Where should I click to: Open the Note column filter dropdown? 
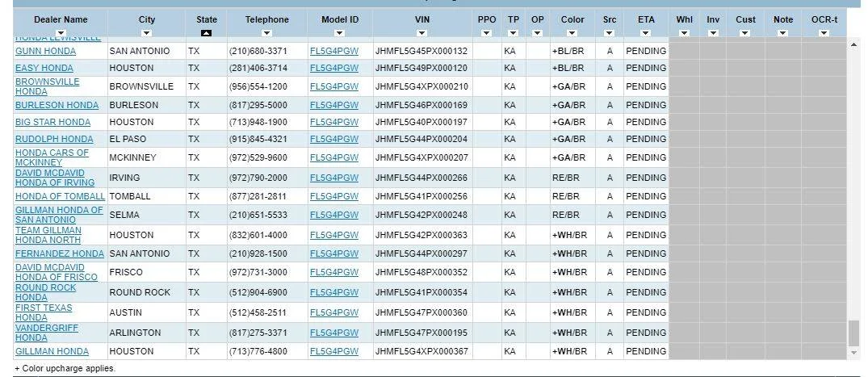tap(782, 33)
